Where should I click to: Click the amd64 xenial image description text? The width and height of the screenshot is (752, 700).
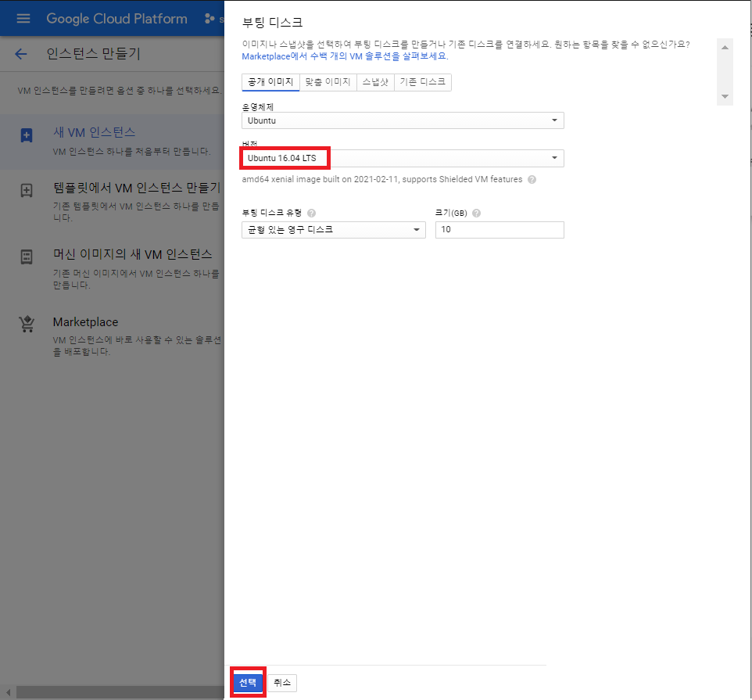pos(381,179)
